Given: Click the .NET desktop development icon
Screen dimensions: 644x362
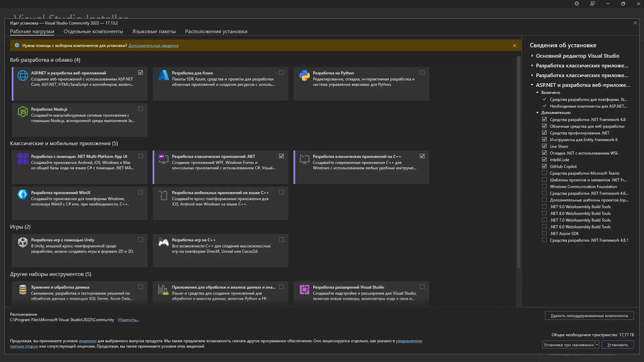Looking at the screenshot, I should [164, 159].
